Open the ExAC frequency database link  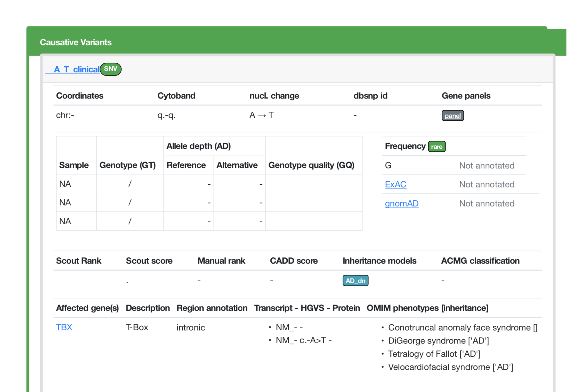pyautogui.click(x=396, y=184)
